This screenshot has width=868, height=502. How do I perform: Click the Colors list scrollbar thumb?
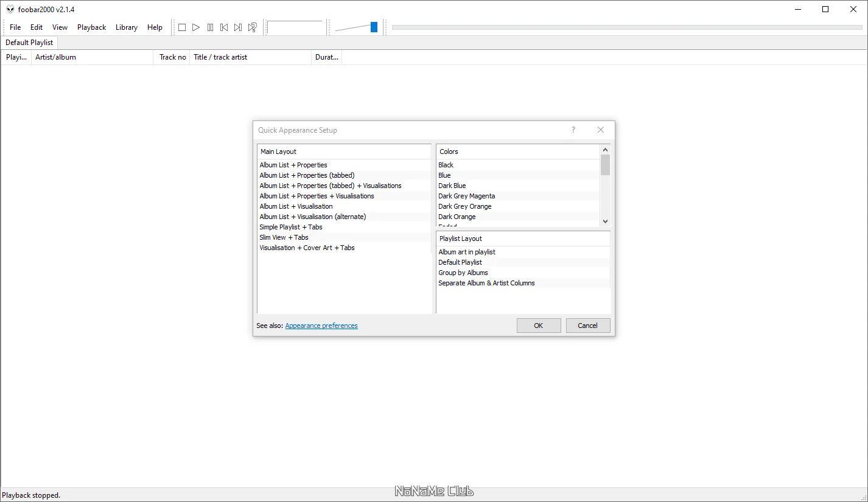tap(605, 165)
